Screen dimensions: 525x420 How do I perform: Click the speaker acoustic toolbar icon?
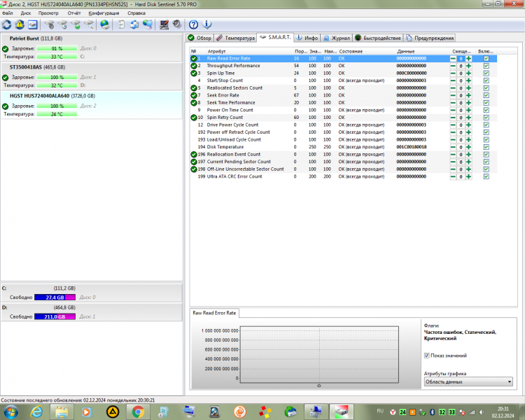click(x=177, y=24)
